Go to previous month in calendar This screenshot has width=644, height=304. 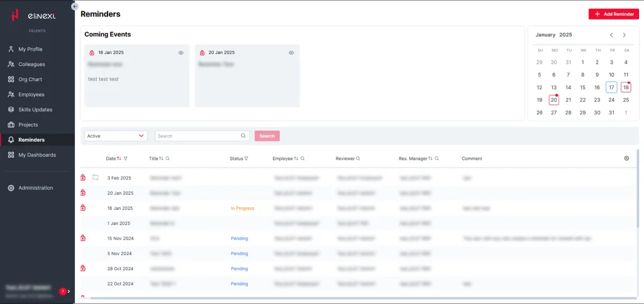[x=611, y=35]
